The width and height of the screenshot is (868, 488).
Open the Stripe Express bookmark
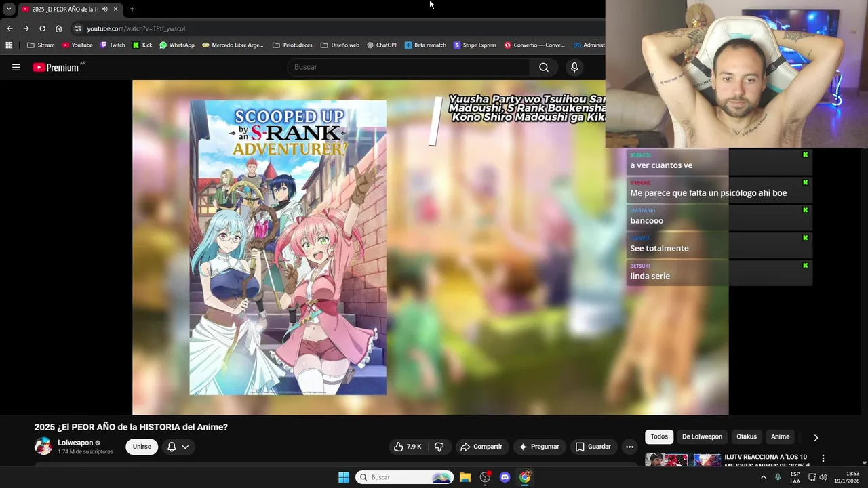pos(475,45)
